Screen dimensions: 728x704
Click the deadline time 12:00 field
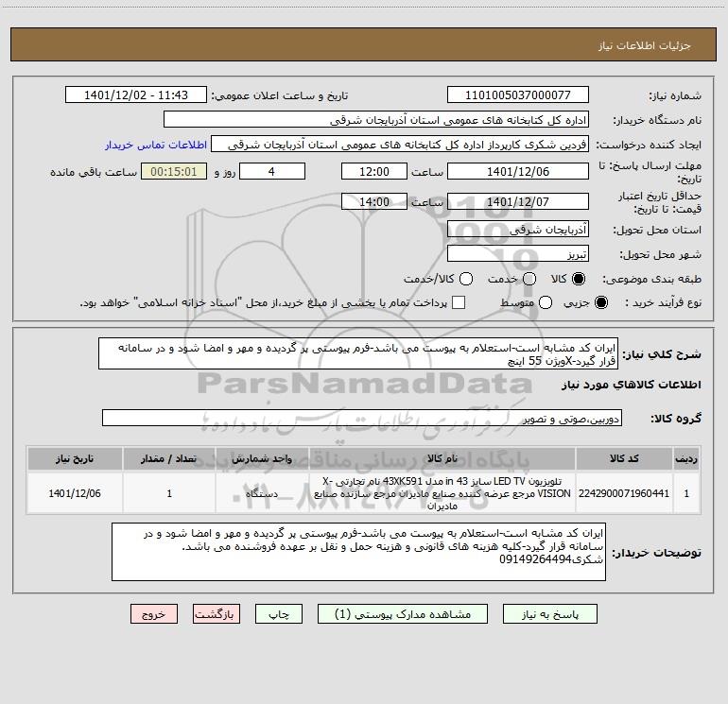pos(374,171)
